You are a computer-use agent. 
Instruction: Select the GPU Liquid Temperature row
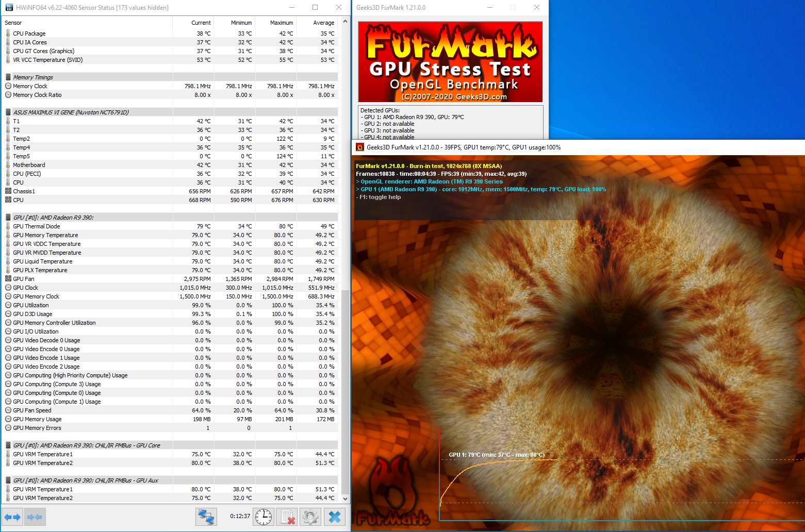pos(171,261)
